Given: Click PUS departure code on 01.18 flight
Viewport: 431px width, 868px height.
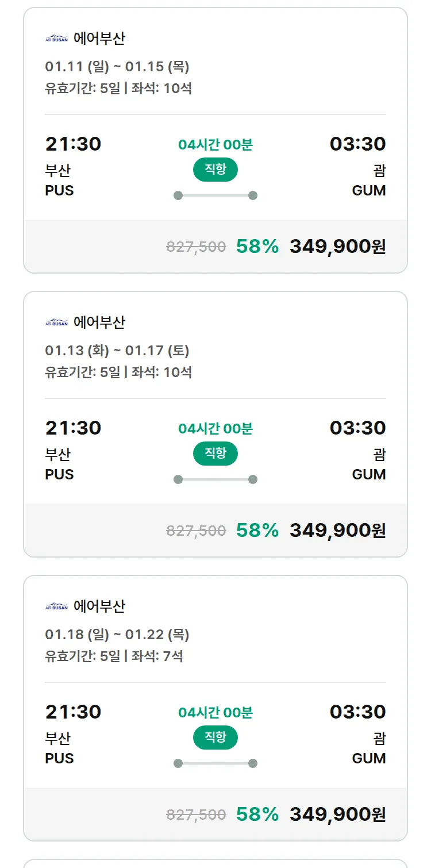Looking at the screenshot, I should 59,758.
